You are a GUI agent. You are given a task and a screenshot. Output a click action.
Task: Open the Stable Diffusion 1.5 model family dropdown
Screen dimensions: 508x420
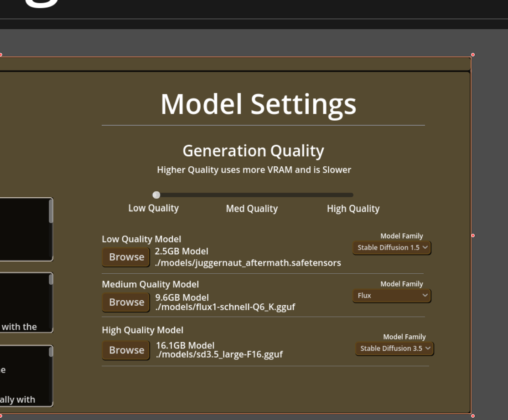tap(392, 247)
